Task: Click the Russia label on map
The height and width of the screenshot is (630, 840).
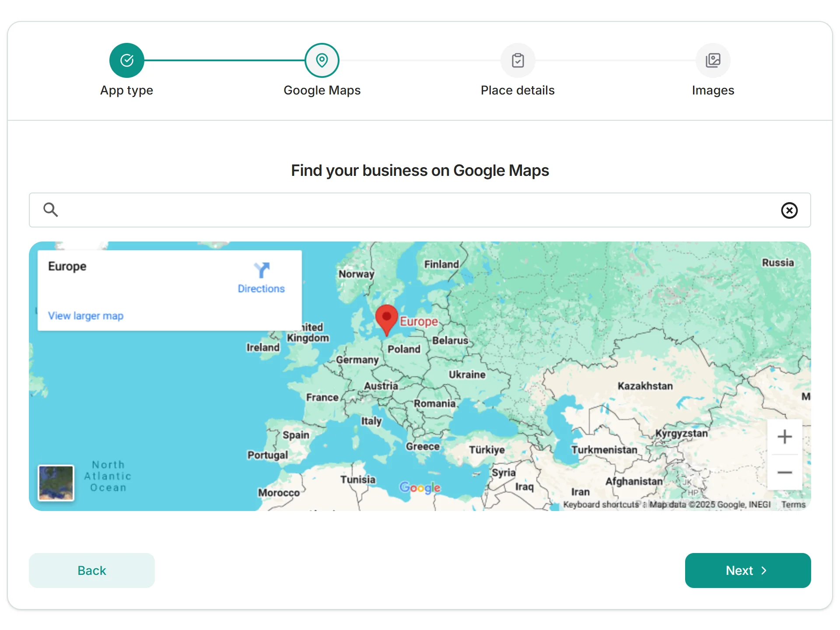Action: [x=778, y=262]
